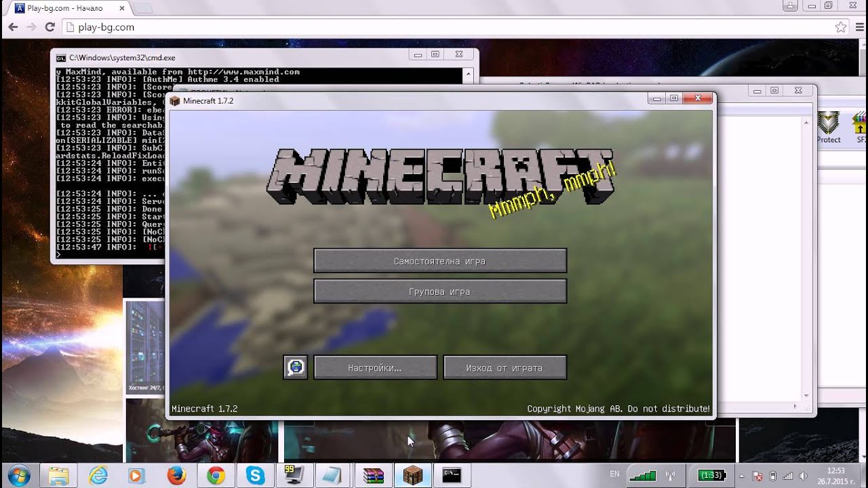Click Chrome forward navigation arrow

click(x=31, y=27)
